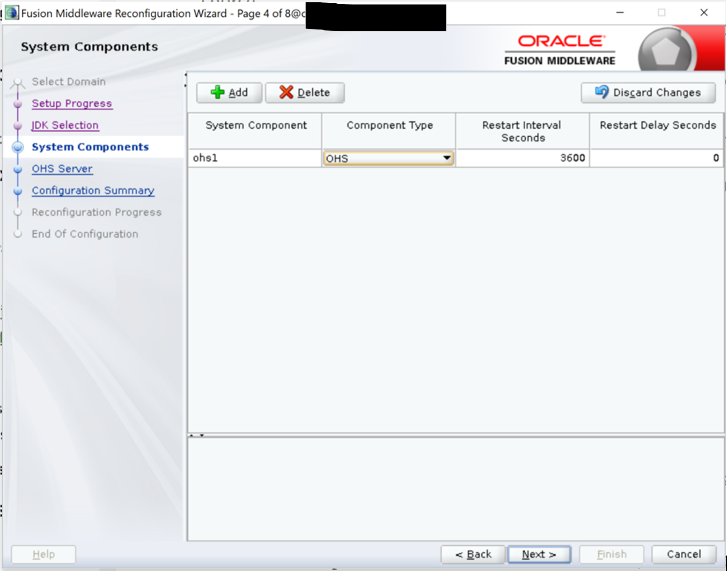Click the wizard application icon in title bar
The width and height of the screenshot is (728, 571).
(x=12, y=13)
